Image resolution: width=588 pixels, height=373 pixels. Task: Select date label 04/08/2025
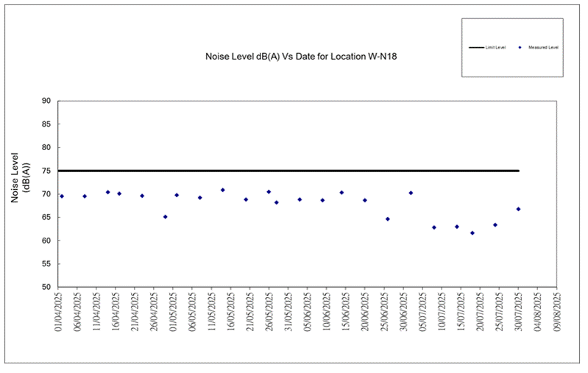(x=537, y=312)
